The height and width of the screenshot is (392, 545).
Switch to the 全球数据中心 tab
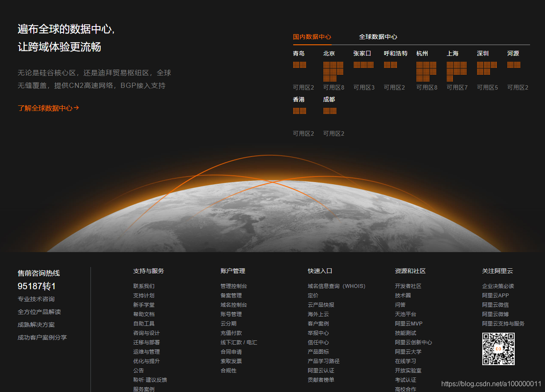pyautogui.click(x=378, y=37)
